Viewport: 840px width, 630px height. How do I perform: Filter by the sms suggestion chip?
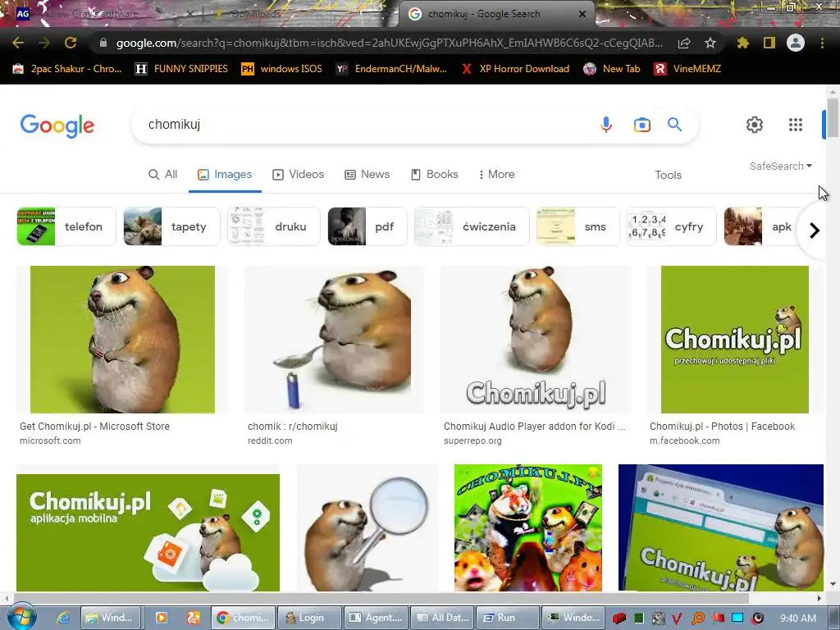(x=578, y=226)
